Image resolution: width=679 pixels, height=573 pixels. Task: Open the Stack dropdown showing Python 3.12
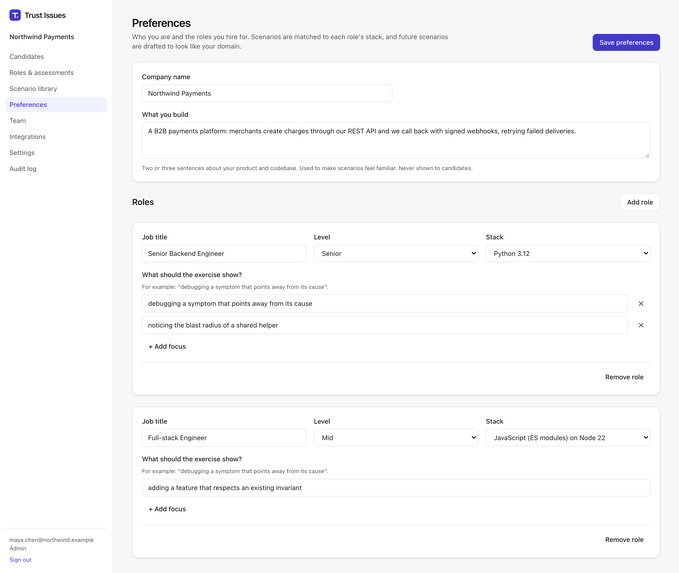pyautogui.click(x=568, y=253)
